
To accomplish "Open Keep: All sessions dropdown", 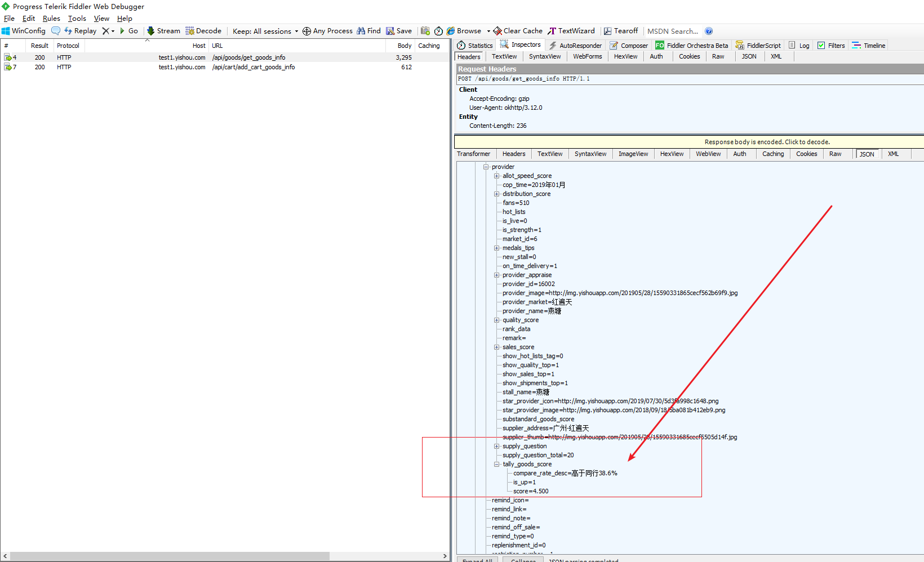I will click(x=265, y=31).
